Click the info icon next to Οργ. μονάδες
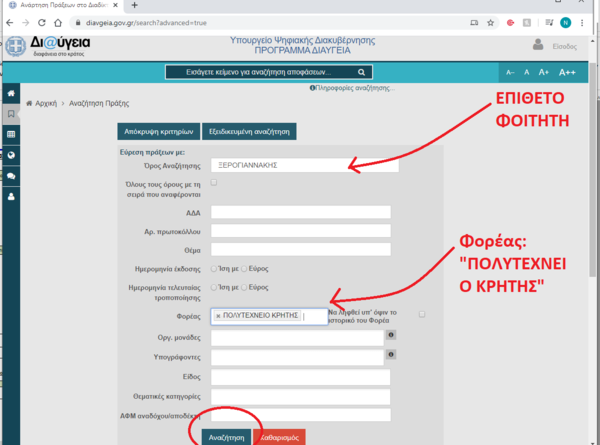Viewport: 600px width, 445px height. (390, 335)
